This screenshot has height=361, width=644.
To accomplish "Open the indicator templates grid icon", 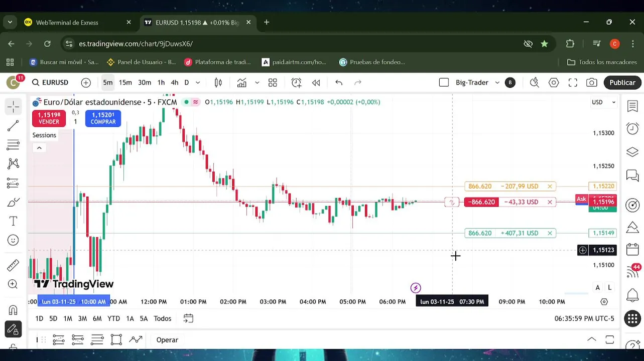I will 273,82.
